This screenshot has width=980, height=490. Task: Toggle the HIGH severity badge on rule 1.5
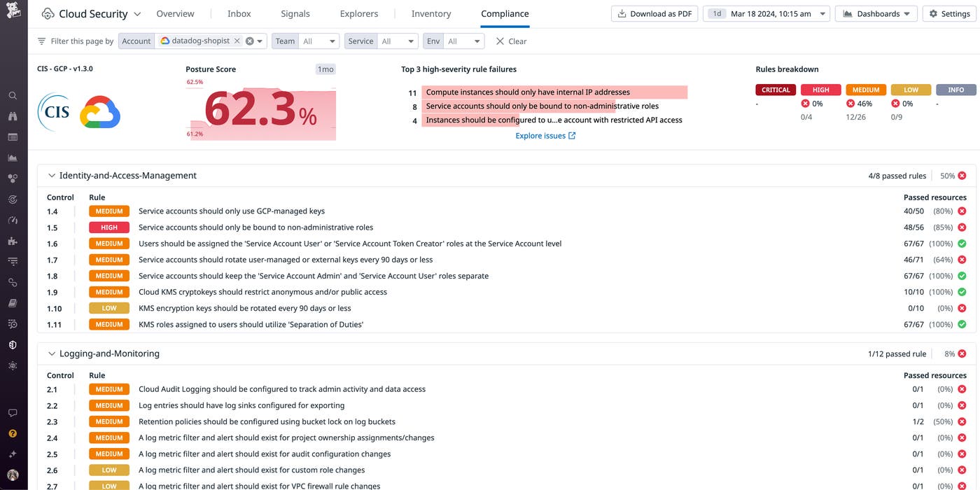pos(109,227)
